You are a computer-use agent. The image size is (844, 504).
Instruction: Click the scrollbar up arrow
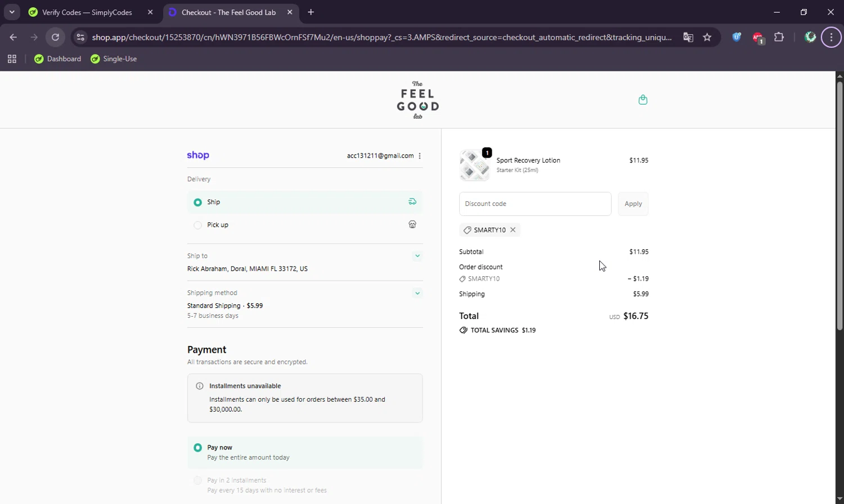coord(839,76)
